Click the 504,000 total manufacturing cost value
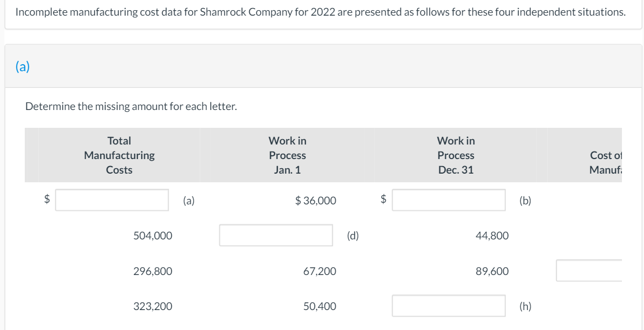Screen dimensions: 644x330 pos(153,235)
